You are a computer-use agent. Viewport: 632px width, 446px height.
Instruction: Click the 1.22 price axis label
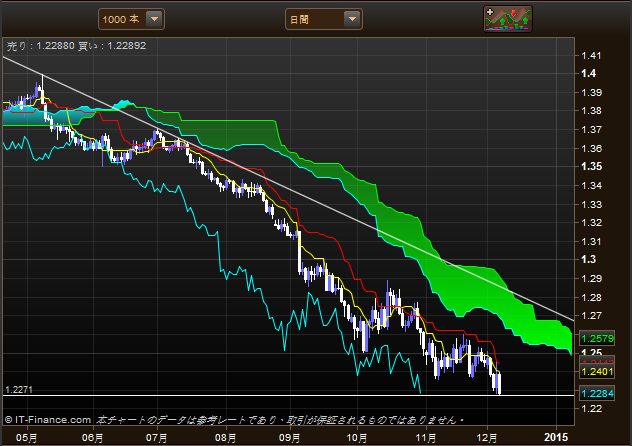(591, 409)
